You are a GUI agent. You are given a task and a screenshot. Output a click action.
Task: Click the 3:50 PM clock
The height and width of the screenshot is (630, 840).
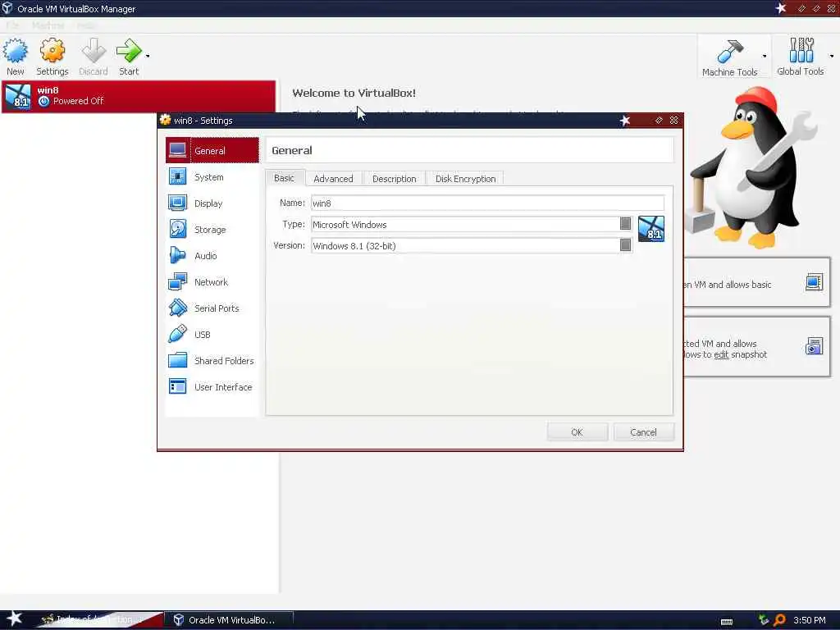[810, 620]
